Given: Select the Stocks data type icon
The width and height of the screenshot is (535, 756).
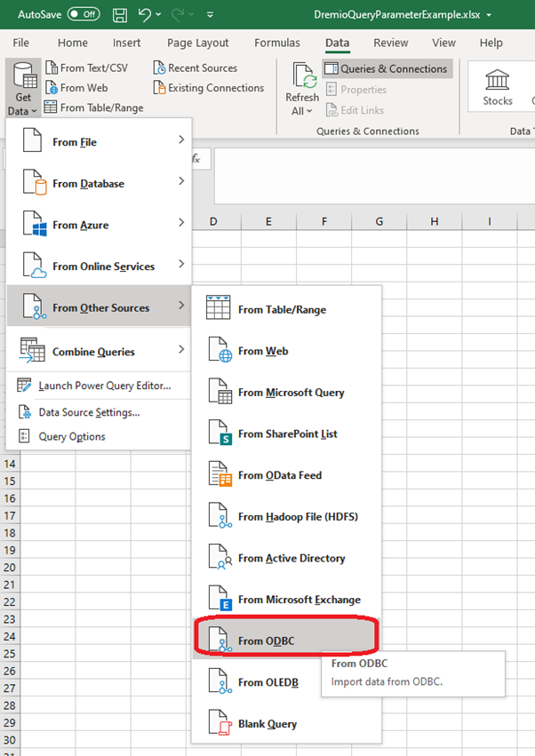Looking at the screenshot, I should tap(498, 87).
